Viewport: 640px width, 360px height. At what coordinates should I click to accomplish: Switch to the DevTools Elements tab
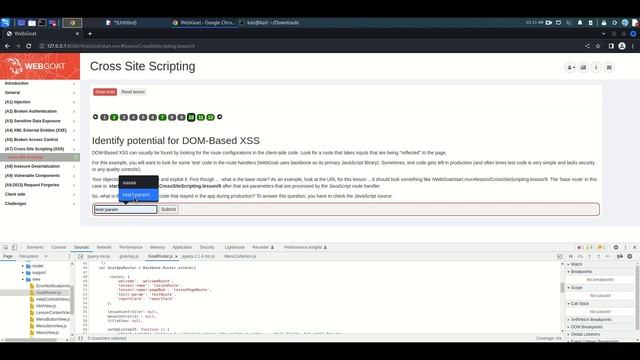pos(35,247)
